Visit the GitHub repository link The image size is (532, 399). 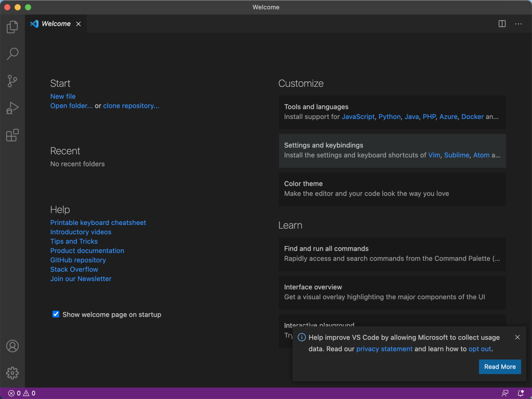click(78, 260)
